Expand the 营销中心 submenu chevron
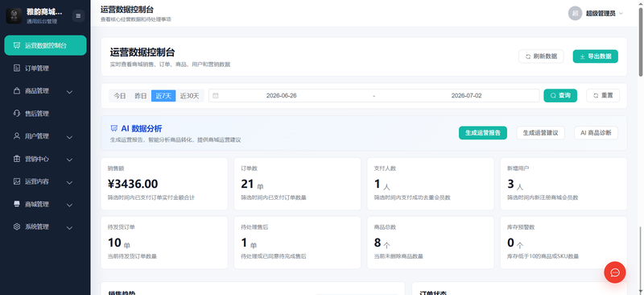The height and width of the screenshot is (295, 644). click(x=69, y=160)
